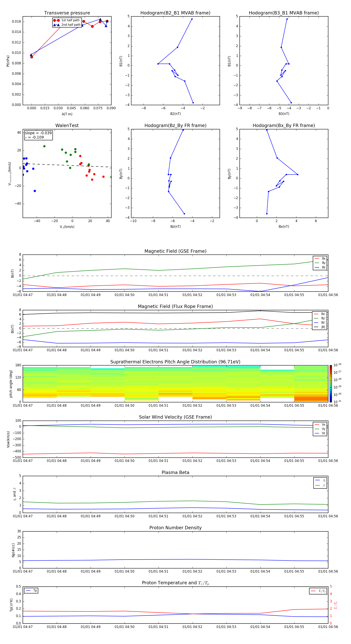Click the 'Te/Tp' legend box
Screen dimensions: 351x644
click(318, 591)
